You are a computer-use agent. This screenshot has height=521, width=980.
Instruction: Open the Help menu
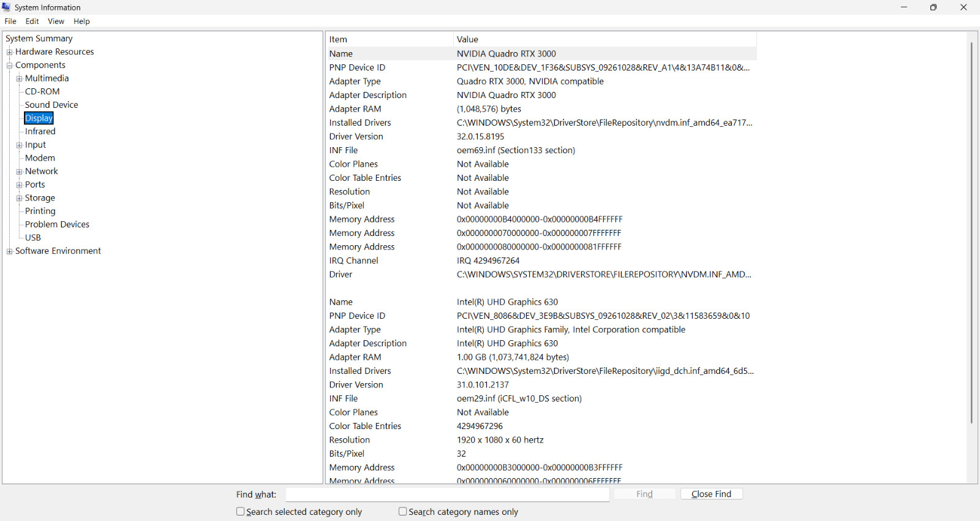click(x=81, y=21)
